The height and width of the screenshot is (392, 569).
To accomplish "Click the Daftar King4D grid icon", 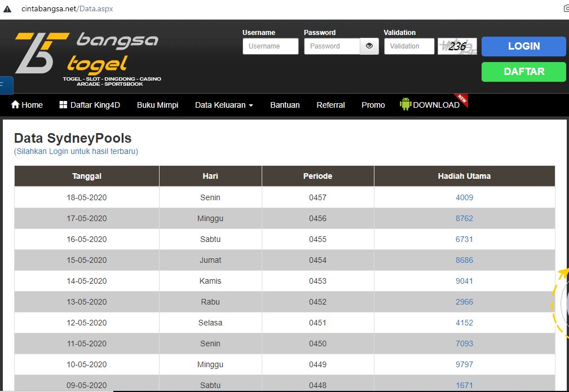I will pyautogui.click(x=63, y=104).
